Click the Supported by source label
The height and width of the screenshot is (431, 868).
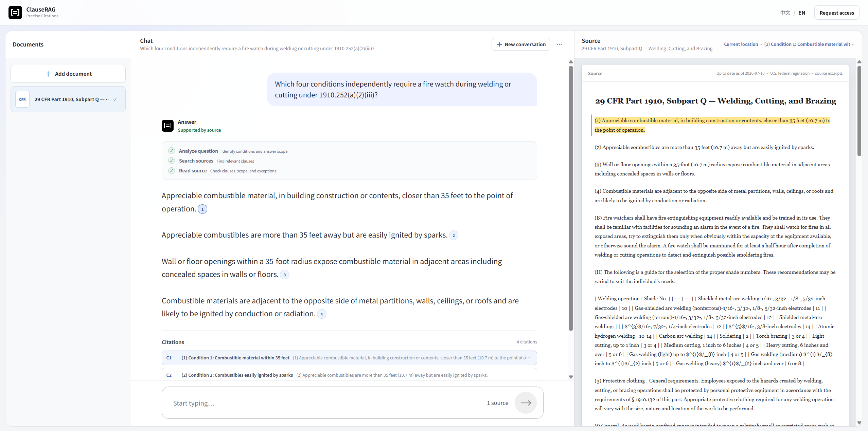coord(199,130)
